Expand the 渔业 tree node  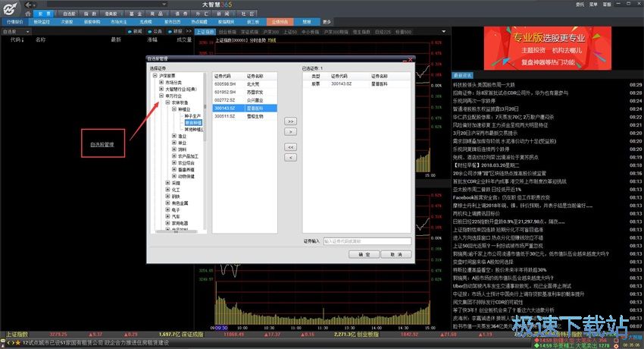[174, 136]
